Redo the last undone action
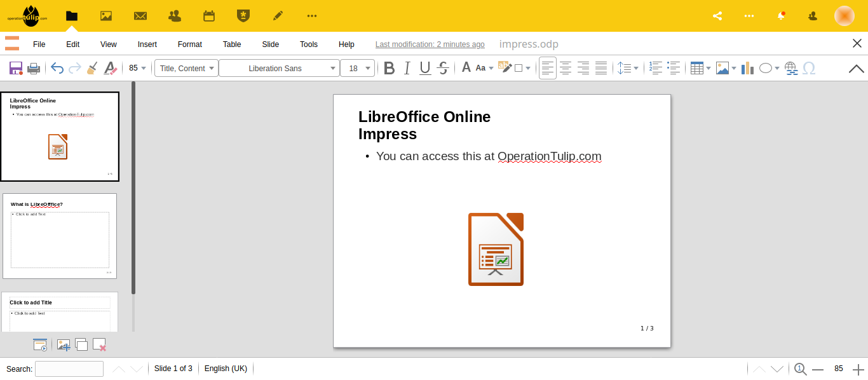868x380 pixels. coord(75,68)
